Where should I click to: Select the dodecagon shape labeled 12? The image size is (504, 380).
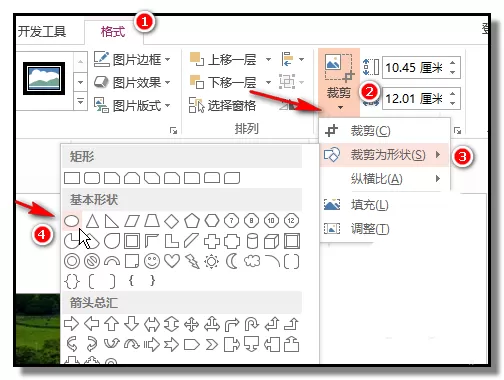pos(291,221)
